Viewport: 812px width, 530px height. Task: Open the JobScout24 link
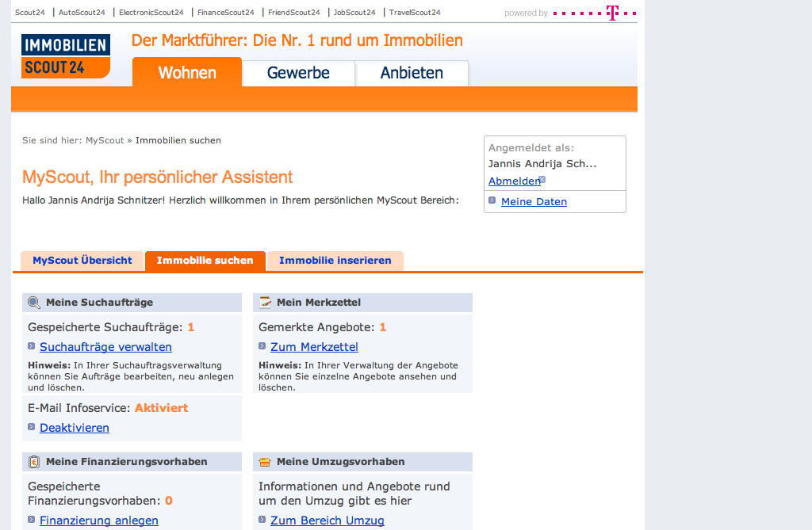tap(354, 13)
